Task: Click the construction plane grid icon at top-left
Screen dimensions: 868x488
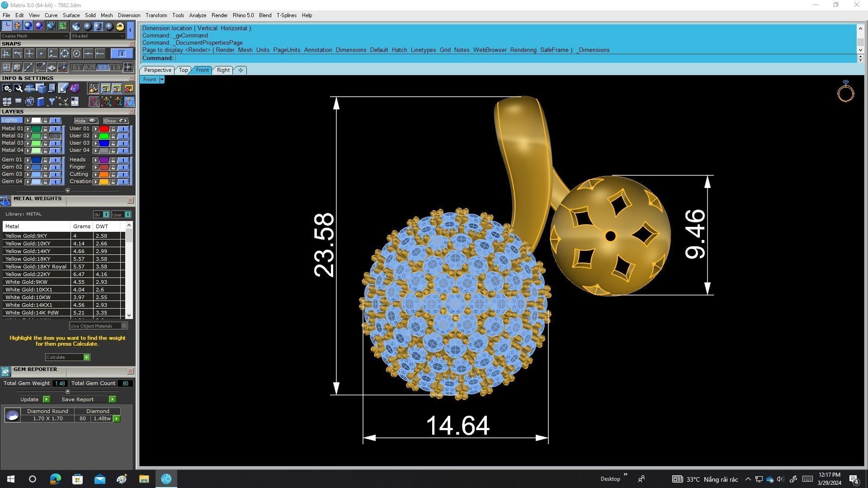Action: 6,25
